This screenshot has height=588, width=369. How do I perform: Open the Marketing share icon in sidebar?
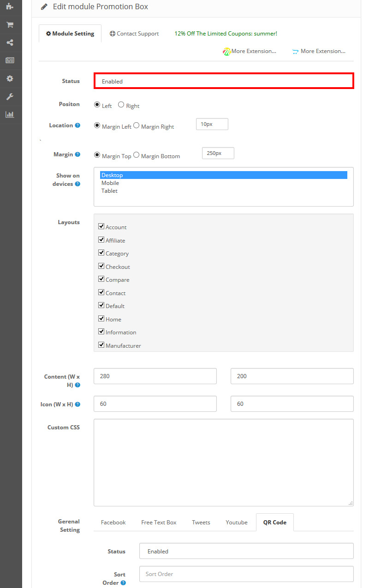pyautogui.click(x=10, y=42)
